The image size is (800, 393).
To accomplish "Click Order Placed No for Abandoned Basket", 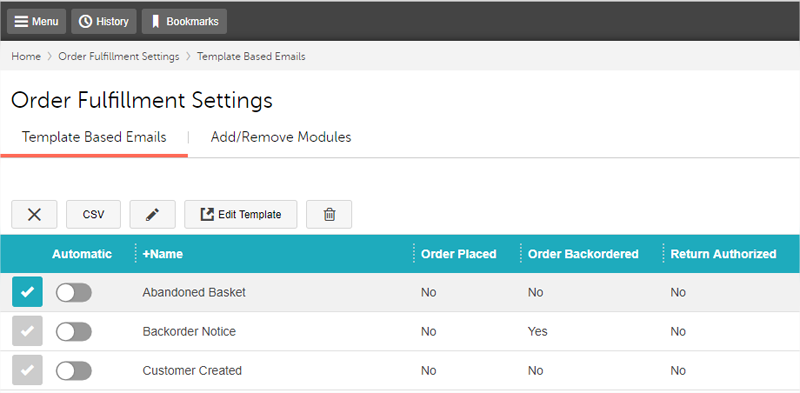I will [x=429, y=292].
